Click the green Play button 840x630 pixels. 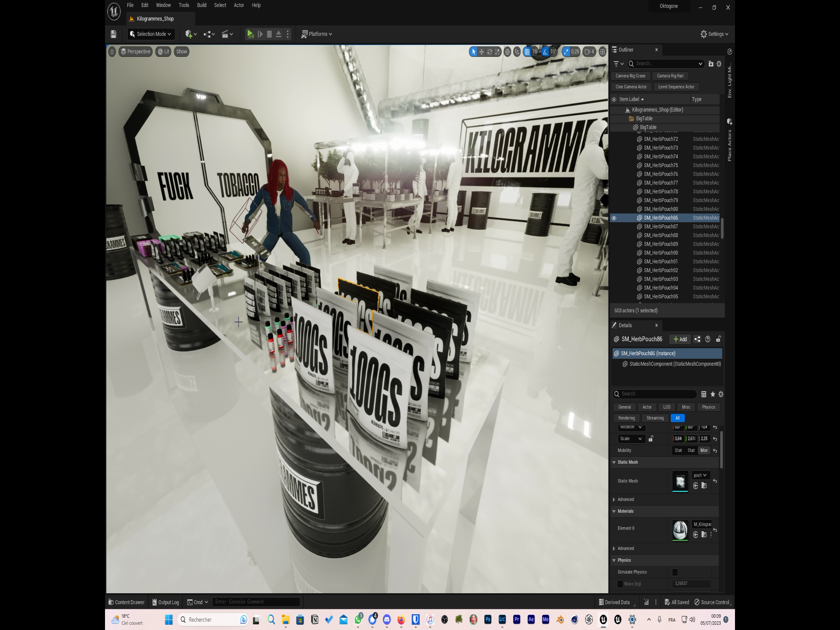coord(250,34)
